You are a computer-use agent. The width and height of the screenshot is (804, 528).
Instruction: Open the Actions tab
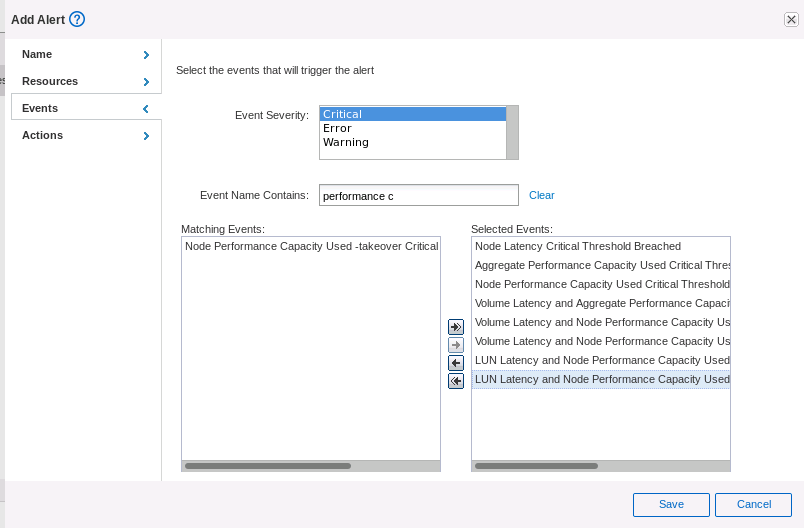42,135
